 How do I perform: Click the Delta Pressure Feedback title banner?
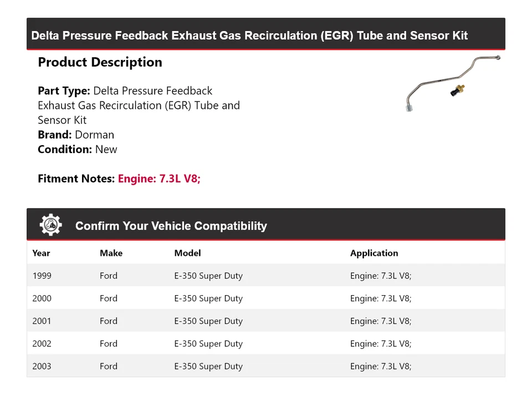click(x=249, y=36)
